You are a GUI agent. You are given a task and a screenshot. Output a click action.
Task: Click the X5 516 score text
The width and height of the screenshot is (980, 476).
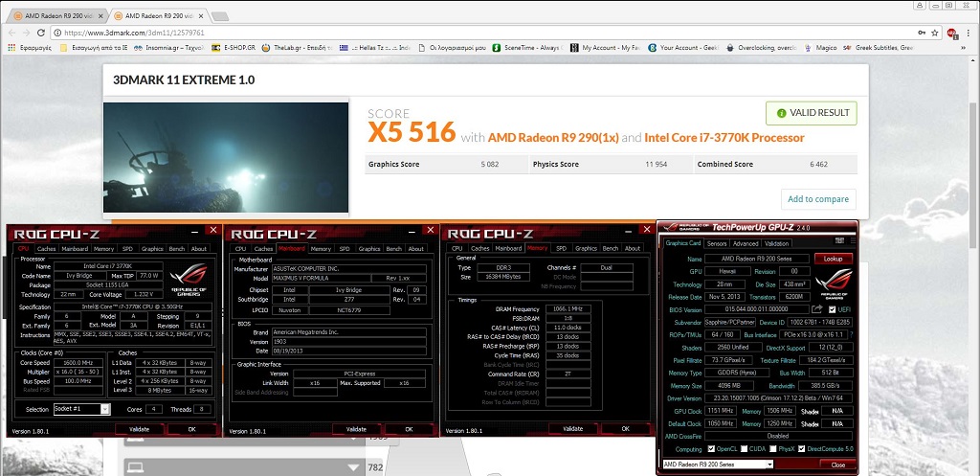coord(412,132)
